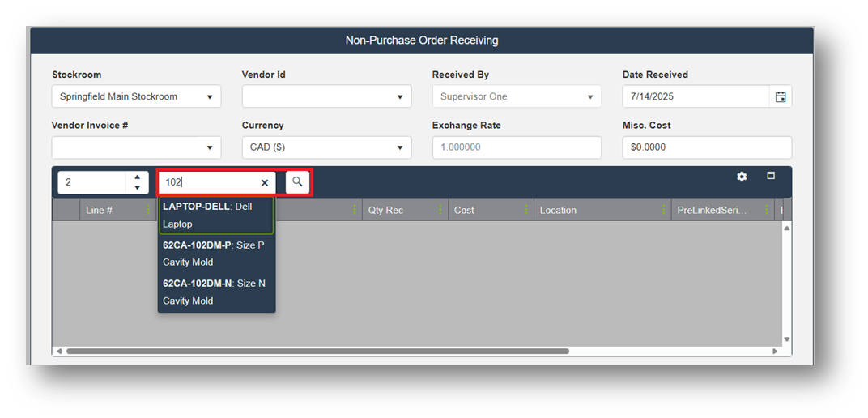The image size is (868, 418).
Task: Open Cost column options menu
Action: click(526, 210)
